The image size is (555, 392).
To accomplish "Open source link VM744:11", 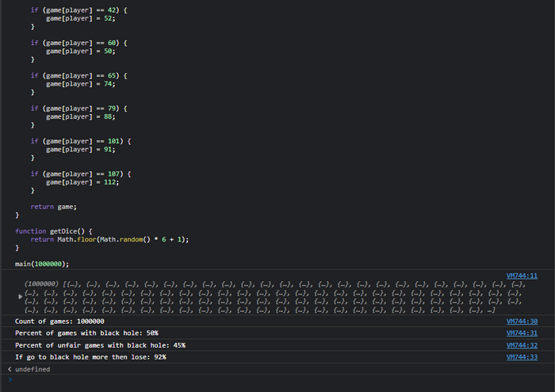I will 522,276.
